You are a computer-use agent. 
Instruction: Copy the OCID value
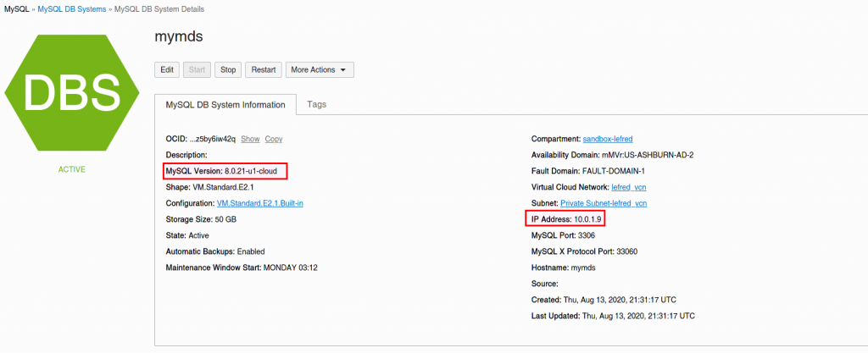[x=274, y=139]
